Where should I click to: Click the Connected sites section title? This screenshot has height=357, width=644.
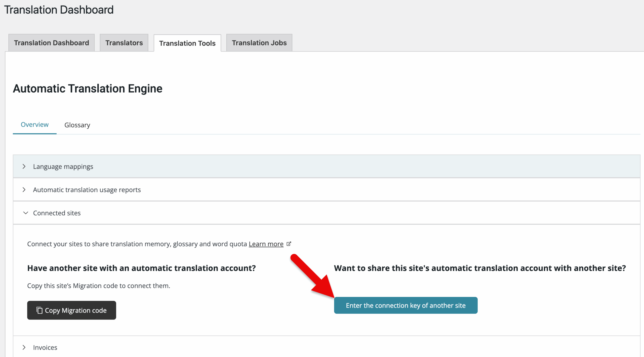(57, 213)
